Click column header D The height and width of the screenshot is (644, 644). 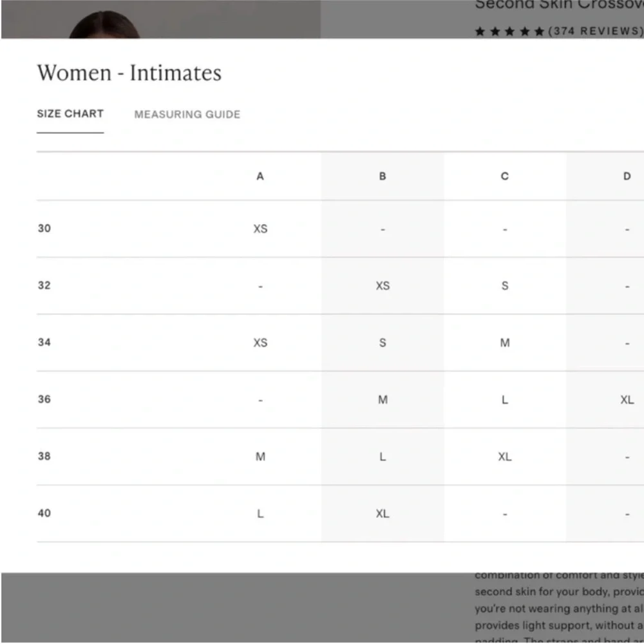point(627,176)
